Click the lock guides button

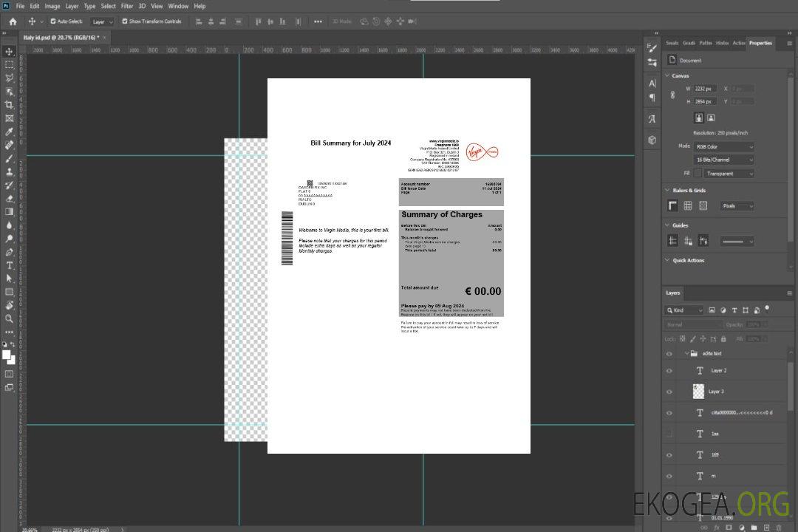point(688,242)
